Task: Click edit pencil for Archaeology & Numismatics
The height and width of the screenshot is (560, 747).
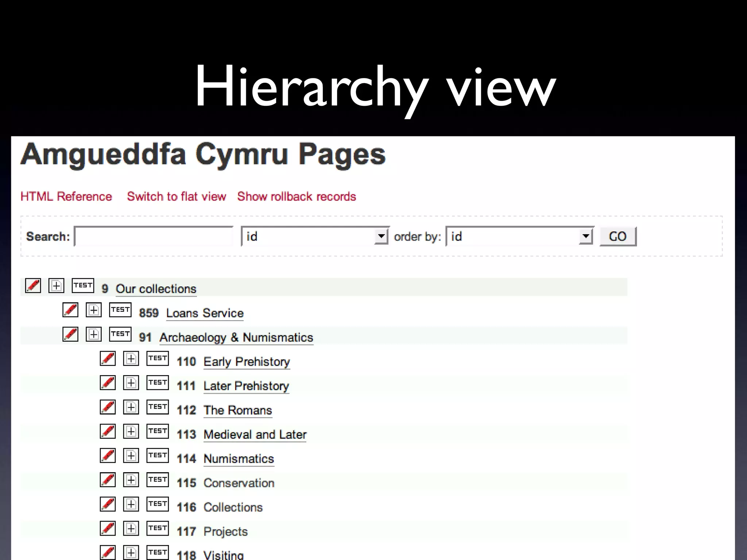Action: (x=70, y=334)
